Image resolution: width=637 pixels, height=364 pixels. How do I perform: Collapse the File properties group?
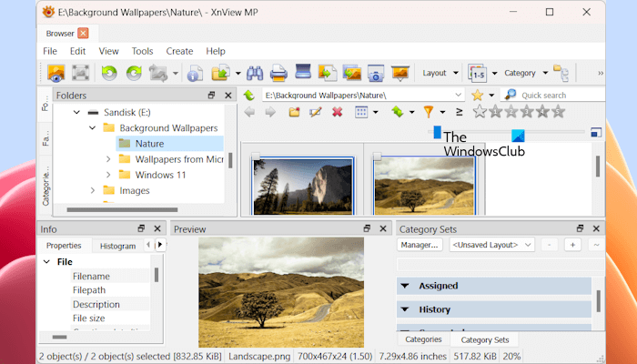(46, 262)
